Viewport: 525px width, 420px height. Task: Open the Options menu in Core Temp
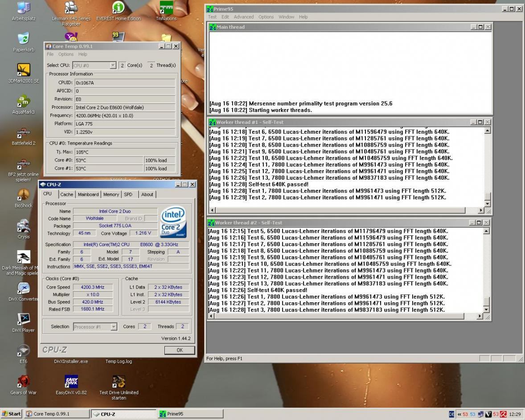66,54
